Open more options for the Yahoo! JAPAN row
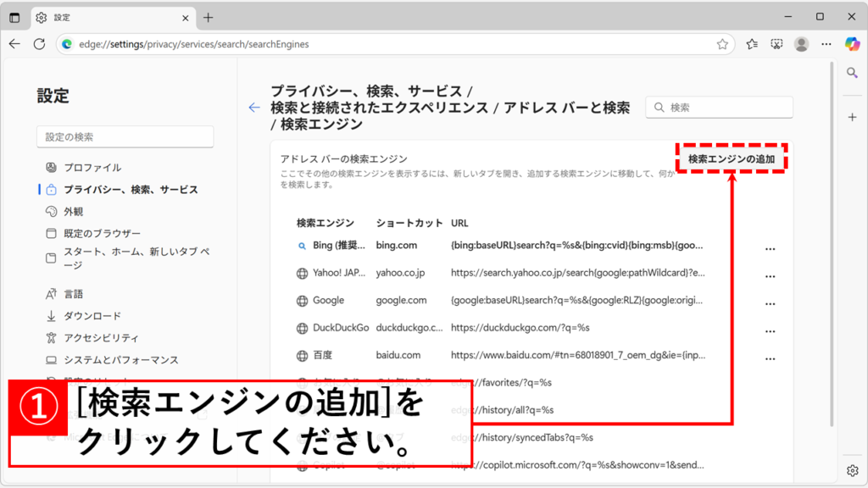This screenshot has width=868, height=488. click(770, 276)
